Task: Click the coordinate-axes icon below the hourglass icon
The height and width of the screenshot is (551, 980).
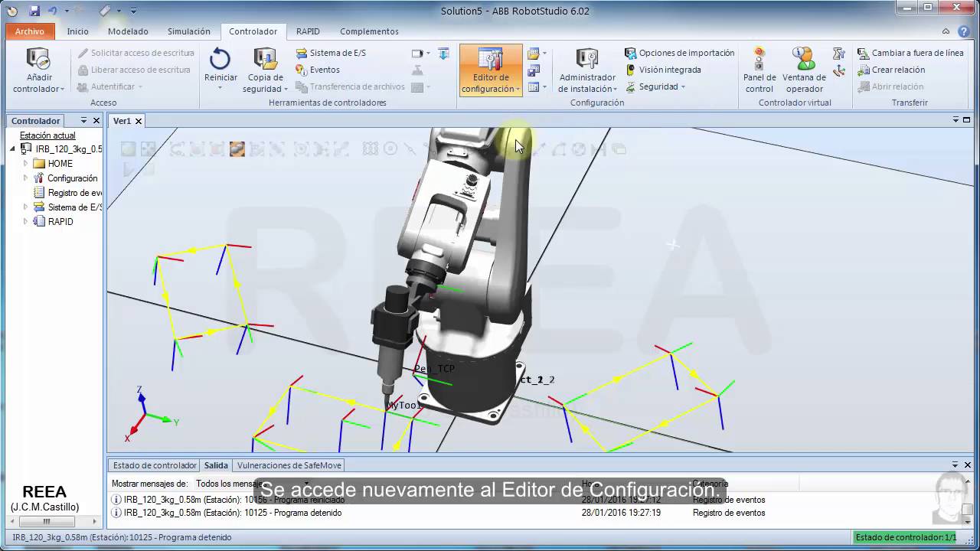Action: tap(839, 70)
